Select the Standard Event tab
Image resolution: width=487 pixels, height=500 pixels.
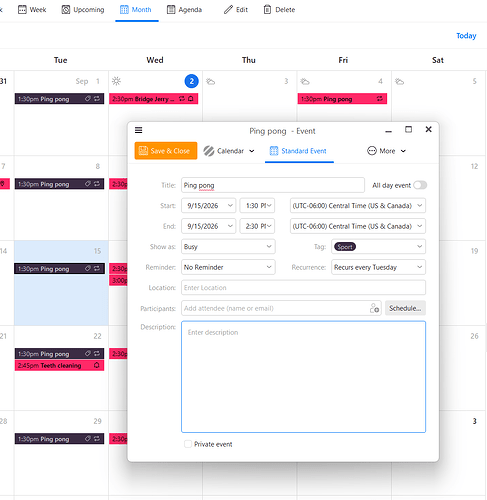(x=299, y=151)
